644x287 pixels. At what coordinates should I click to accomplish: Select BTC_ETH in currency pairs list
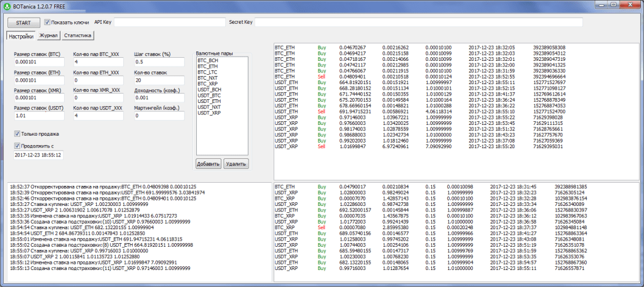click(222, 65)
